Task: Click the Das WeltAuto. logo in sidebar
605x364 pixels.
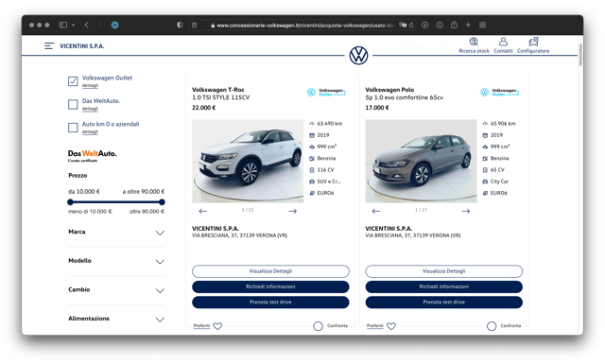Action: 93,156
